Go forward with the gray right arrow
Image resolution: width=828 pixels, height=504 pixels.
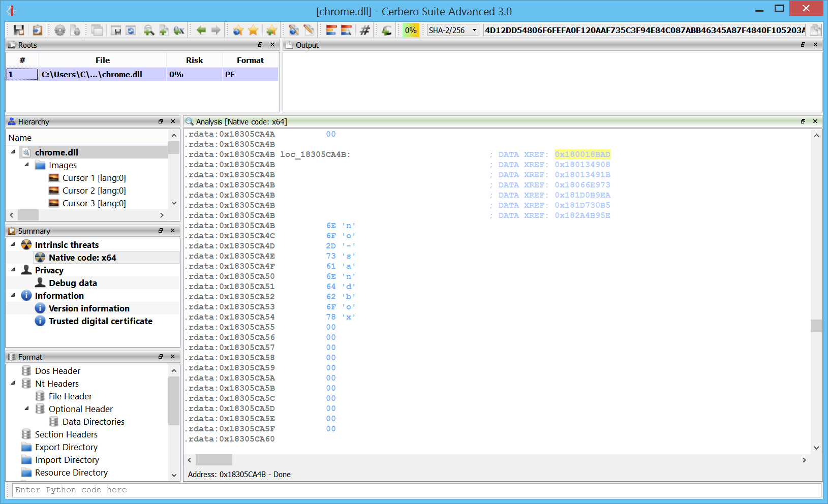[x=216, y=30]
